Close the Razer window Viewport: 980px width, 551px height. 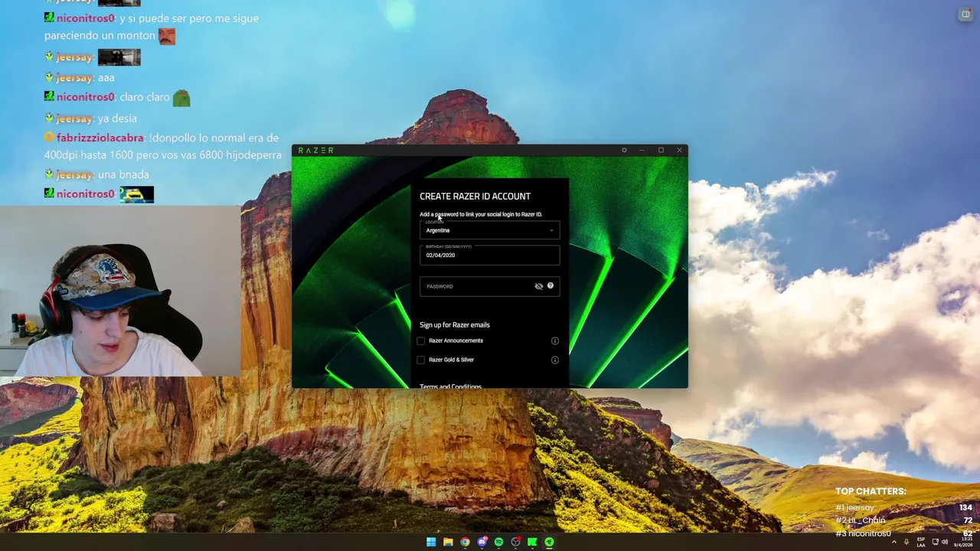(x=679, y=150)
